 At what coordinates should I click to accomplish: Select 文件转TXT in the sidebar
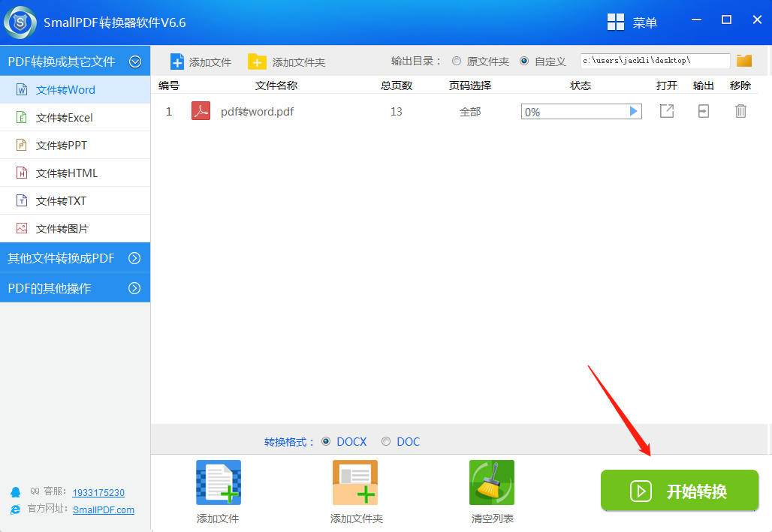click(x=75, y=201)
